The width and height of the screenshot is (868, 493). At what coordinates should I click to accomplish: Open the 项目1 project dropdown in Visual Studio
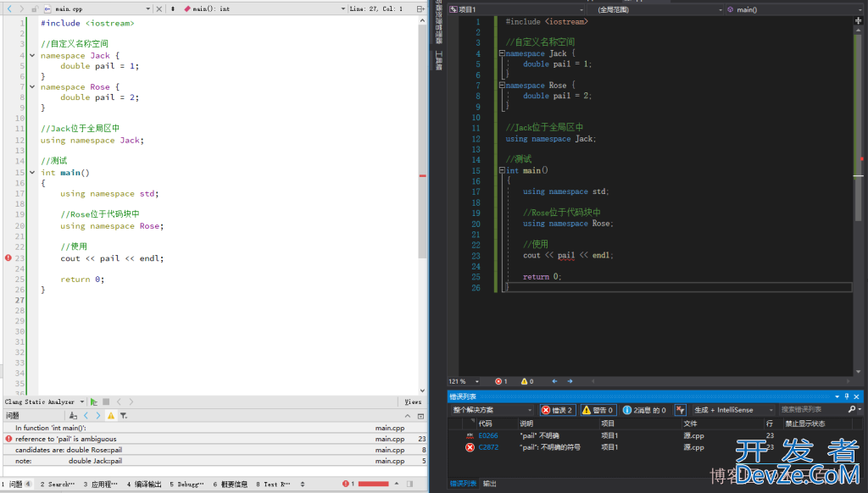[516, 9]
